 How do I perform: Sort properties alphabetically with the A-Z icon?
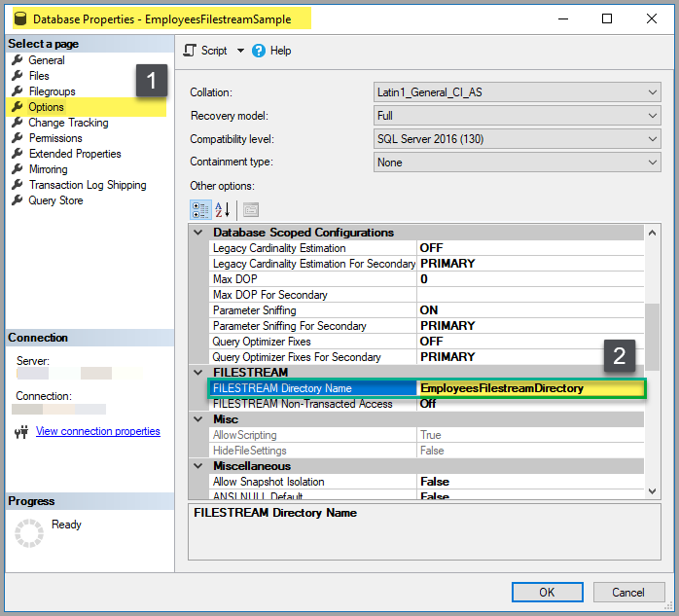pyautogui.click(x=223, y=210)
